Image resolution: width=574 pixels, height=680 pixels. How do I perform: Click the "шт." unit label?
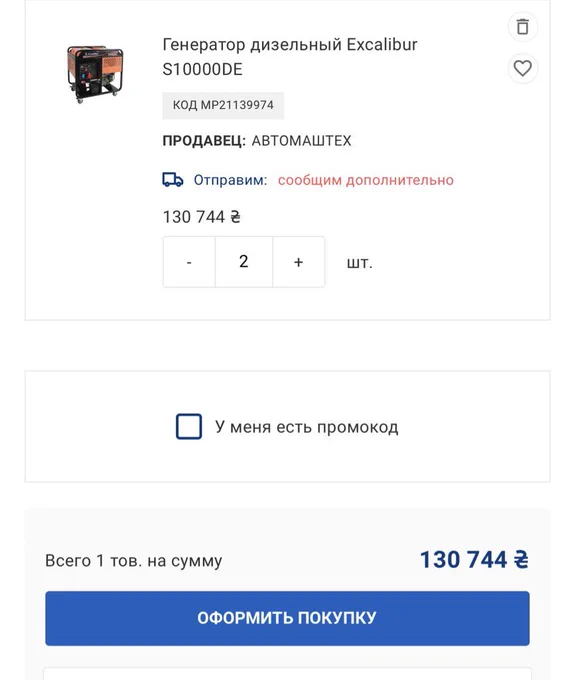[x=359, y=263]
